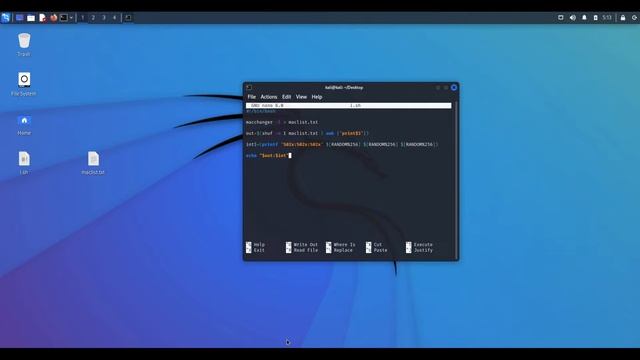640x360 pixels.
Task: Select the 1.sh script on desktop
Action: (24, 163)
